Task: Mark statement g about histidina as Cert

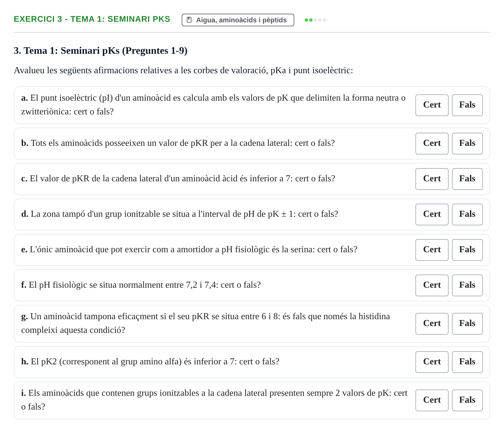Action: 432,323
